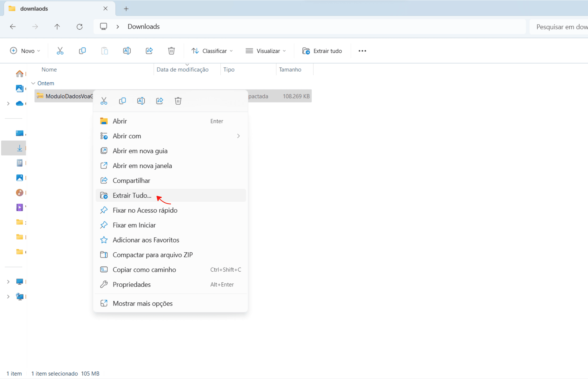Click the Copy icon in the context menu
Screen dimensions: 588x379
pyautogui.click(x=122, y=101)
